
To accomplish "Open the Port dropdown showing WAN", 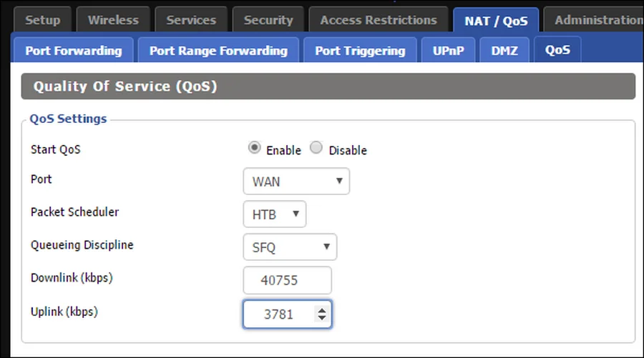I will pyautogui.click(x=296, y=182).
